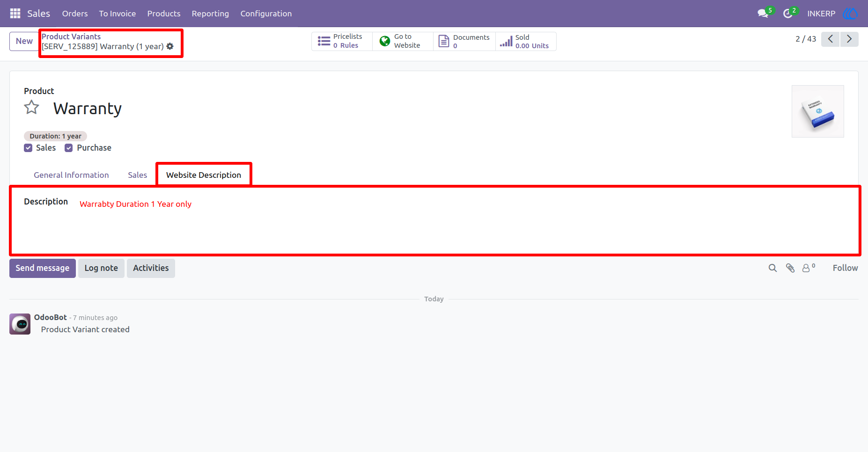868x452 pixels.
Task: Switch to the Sales tab
Action: 138,175
